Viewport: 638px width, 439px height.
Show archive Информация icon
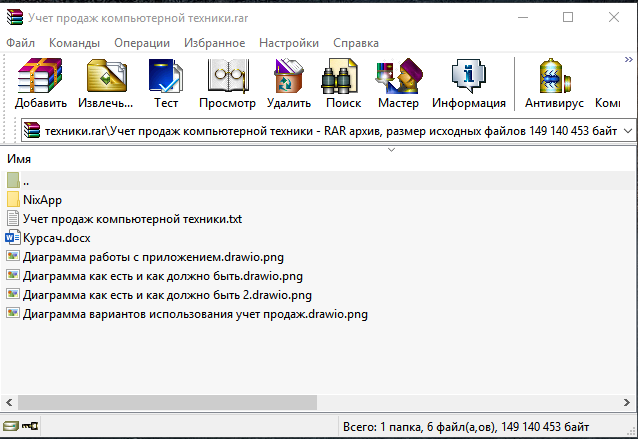coord(469,82)
